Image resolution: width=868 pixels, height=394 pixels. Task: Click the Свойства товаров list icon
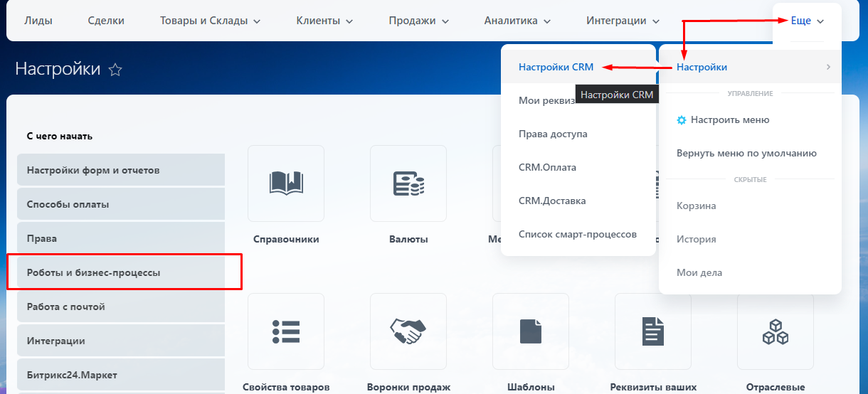point(286,331)
